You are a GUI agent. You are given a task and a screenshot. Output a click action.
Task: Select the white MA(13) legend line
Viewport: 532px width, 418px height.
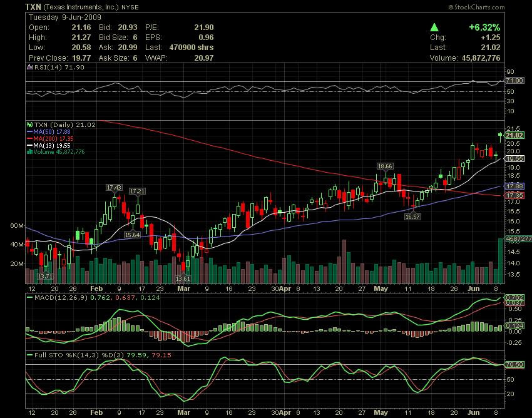click(x=30, y=145)
